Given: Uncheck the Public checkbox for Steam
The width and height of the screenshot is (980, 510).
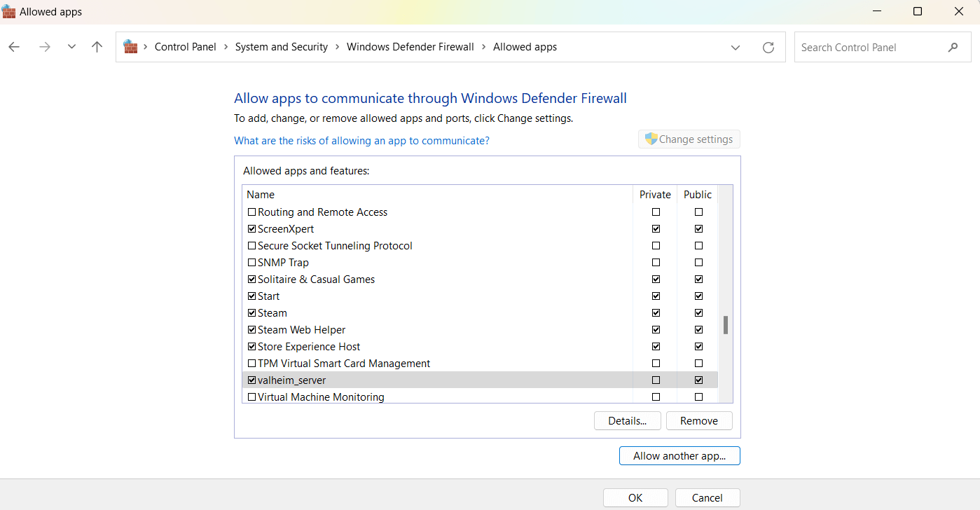Looking at the screenshot, I should (698, 313).
